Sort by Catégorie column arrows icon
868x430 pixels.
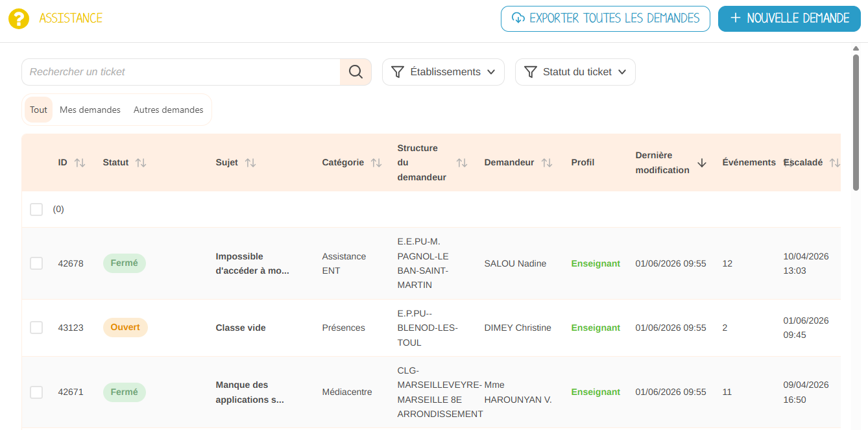(376, 163)
